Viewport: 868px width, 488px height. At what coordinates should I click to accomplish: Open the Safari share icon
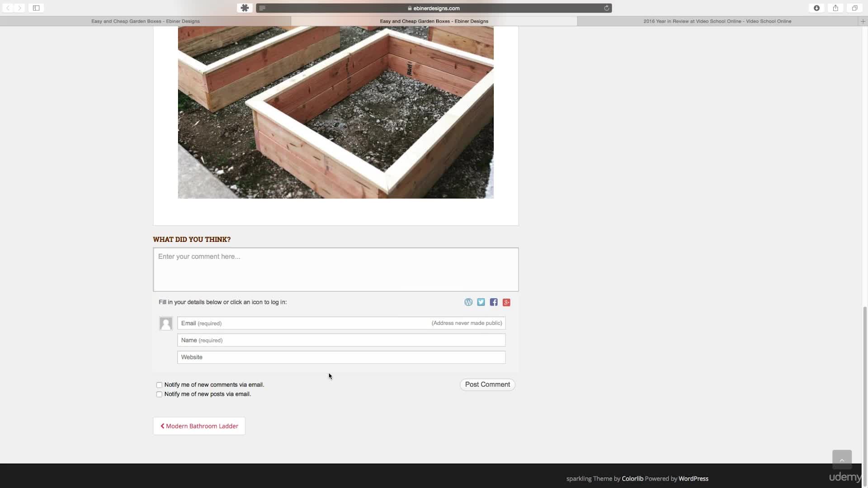835,8
